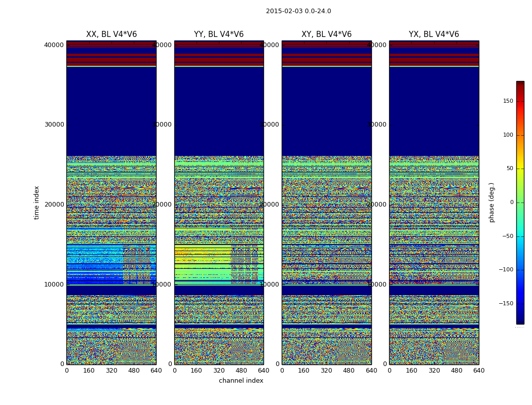Click channel tick '160' under YY panel
Screen dimensions: 532x405
197,371
